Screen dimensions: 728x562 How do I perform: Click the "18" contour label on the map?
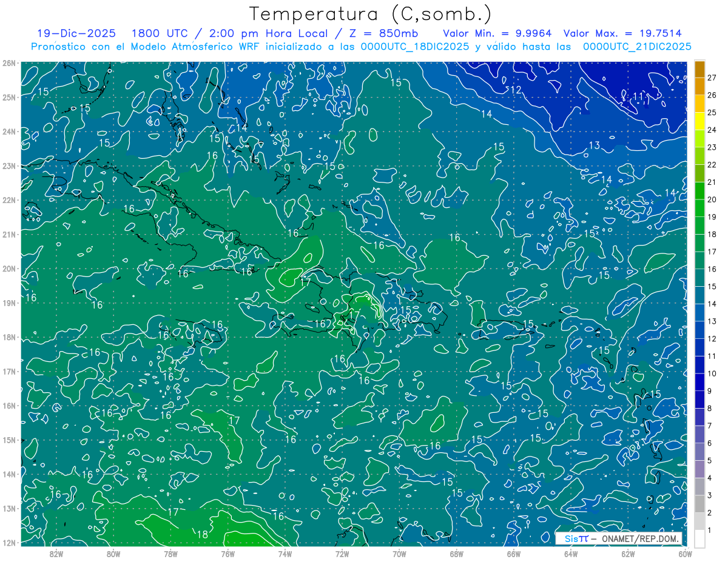pos(203,534)
